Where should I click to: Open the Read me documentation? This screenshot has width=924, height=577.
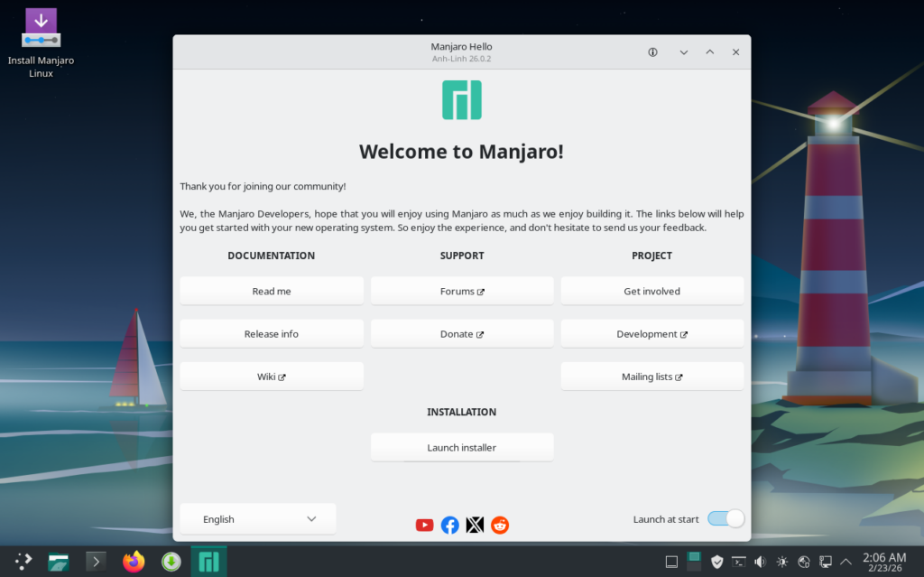tap(272, 292)
